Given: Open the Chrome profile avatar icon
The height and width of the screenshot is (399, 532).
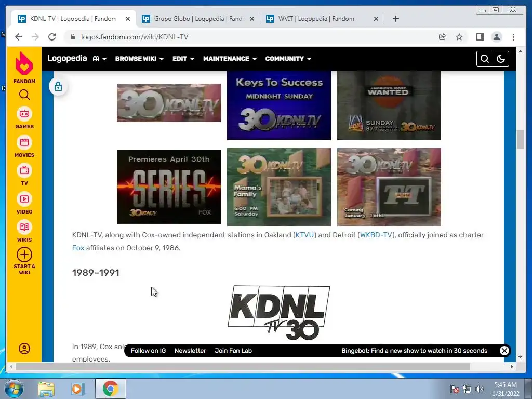Looking at the screenshot, I should (496, 37).
